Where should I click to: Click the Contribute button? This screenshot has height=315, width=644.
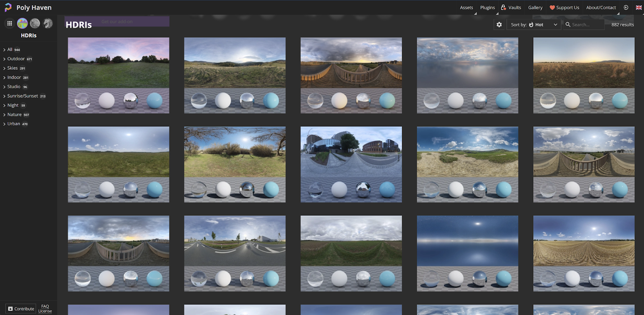[21, 309]
